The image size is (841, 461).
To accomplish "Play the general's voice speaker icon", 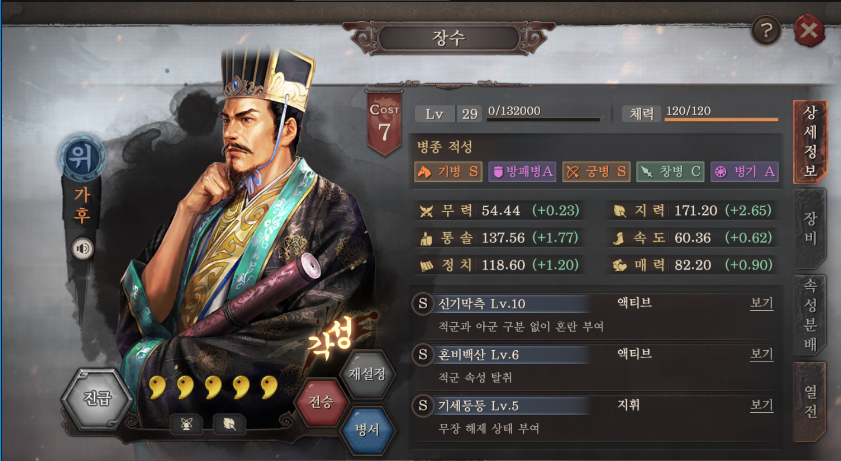I will coord(82,249).
